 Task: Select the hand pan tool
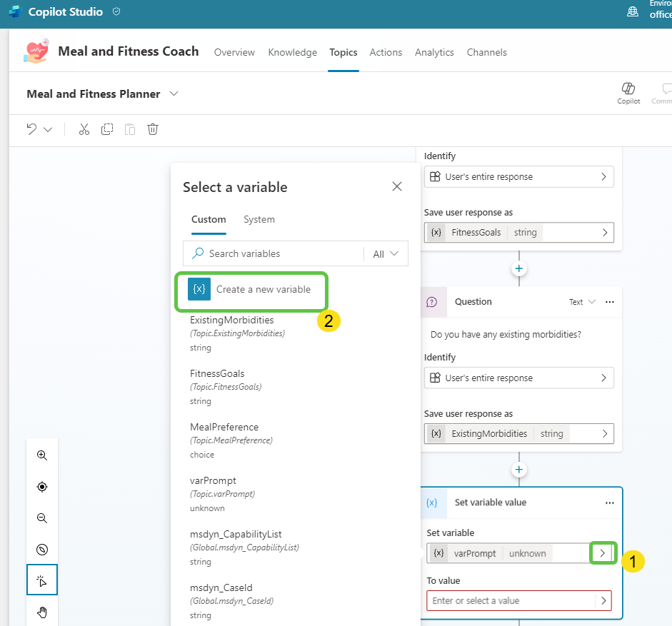coord(42,612)
